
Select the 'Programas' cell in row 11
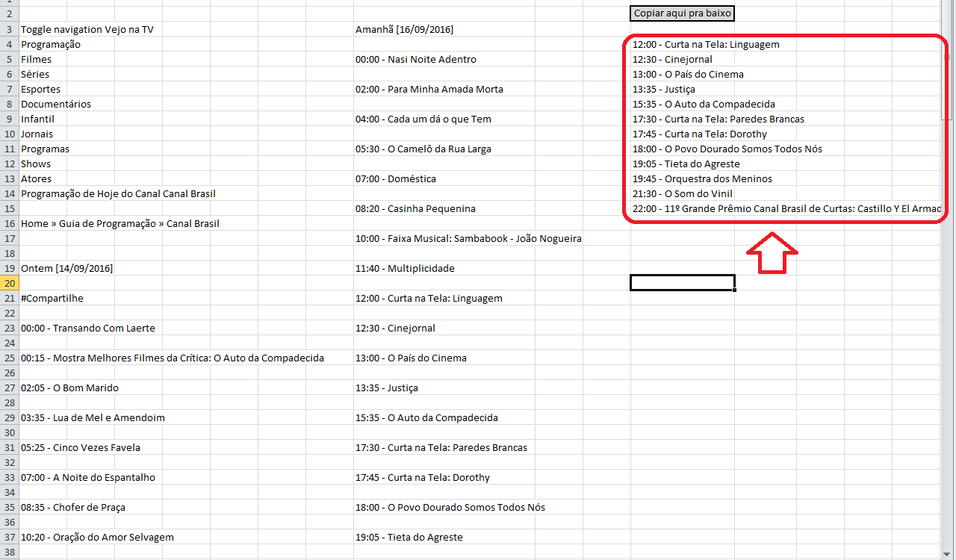click(46, 149)
